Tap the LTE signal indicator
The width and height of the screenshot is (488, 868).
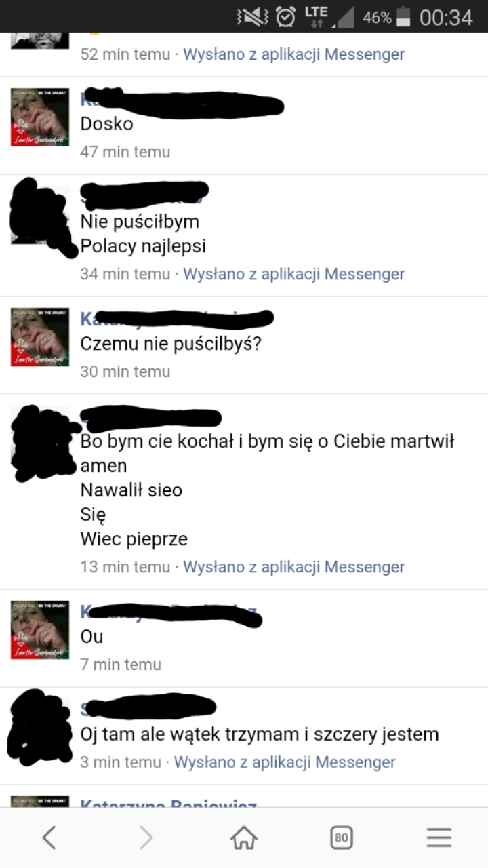317,17
